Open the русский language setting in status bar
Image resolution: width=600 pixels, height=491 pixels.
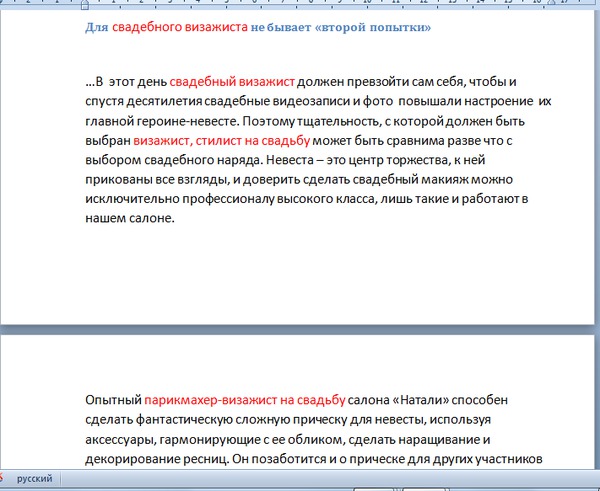pos(34,478)
